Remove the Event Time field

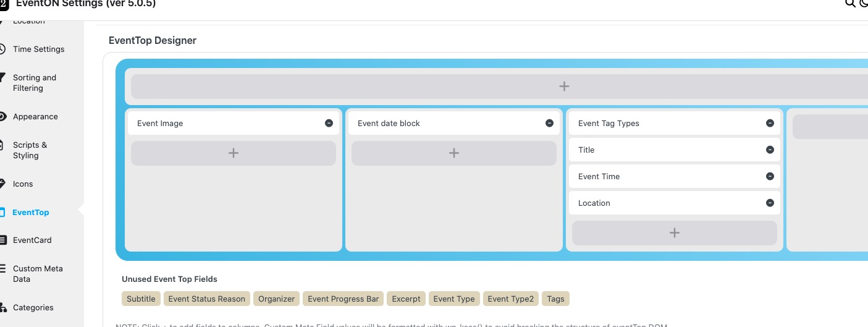(770, 176)
